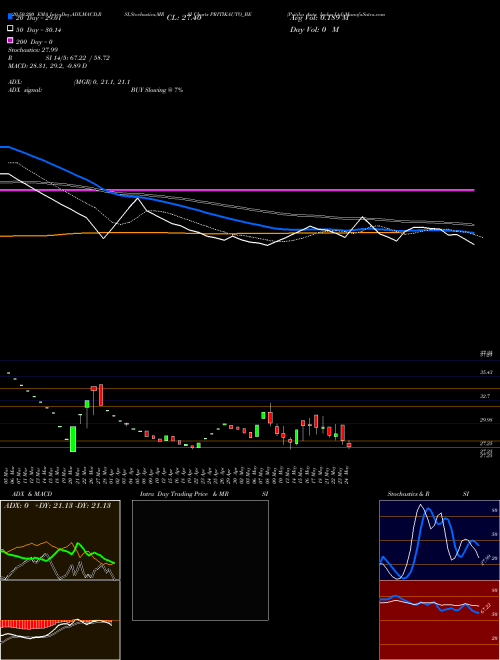Click the magenta 200 Day legend swatch
Screen dimensions: 500x660
tap(10, 40)
